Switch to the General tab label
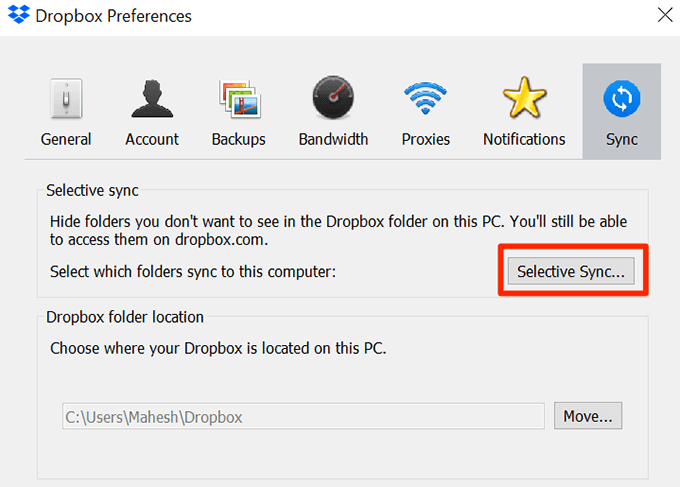 [x=66, y=139]
